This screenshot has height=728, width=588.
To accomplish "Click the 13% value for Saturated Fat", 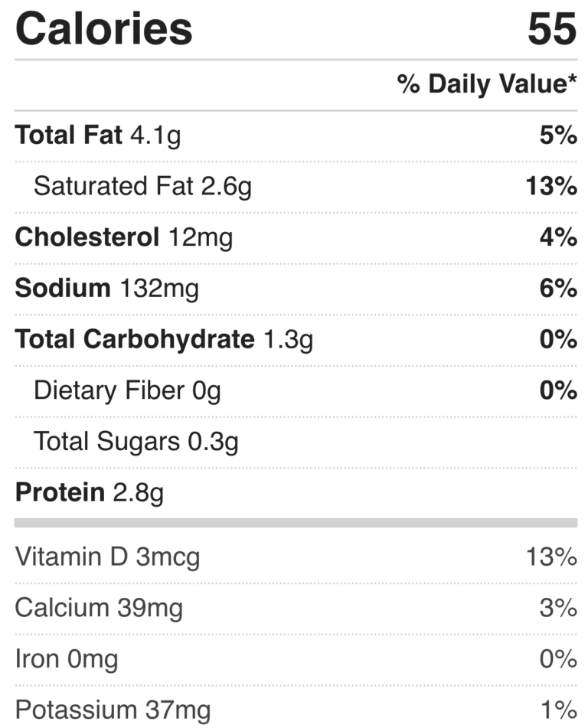I will (551, 186).
